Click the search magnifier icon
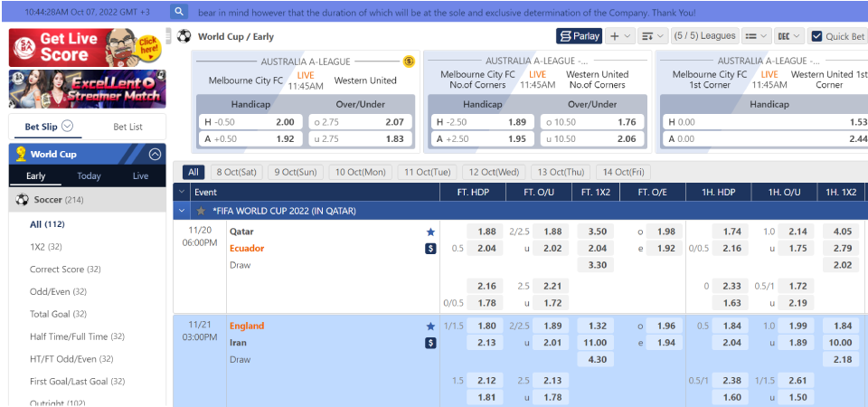This screenshot has width=868, height=407. click(x=179, y=12)
